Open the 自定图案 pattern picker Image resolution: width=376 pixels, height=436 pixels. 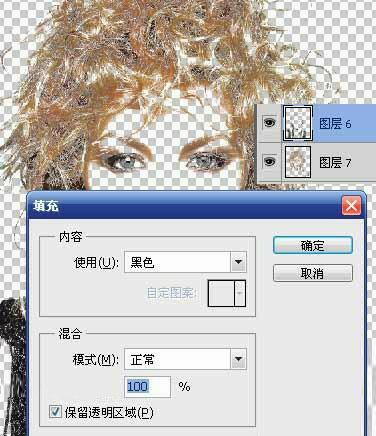click(x=227, y=293)
